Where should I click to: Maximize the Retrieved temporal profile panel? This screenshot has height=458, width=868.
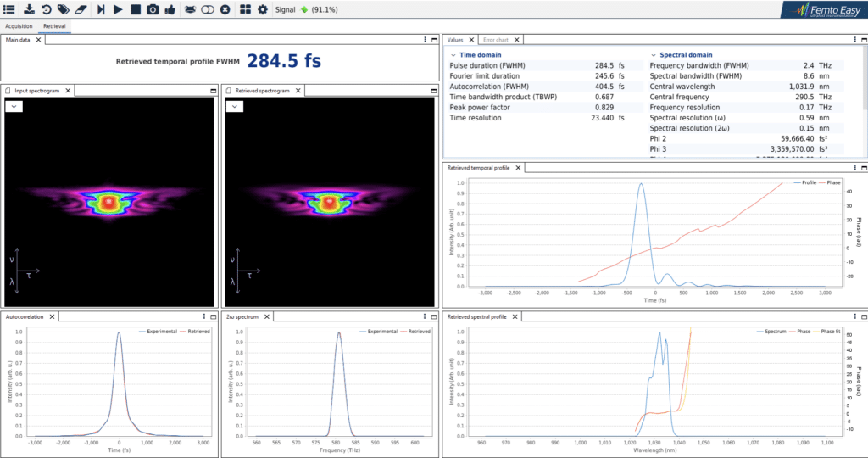tap(864, 168)
